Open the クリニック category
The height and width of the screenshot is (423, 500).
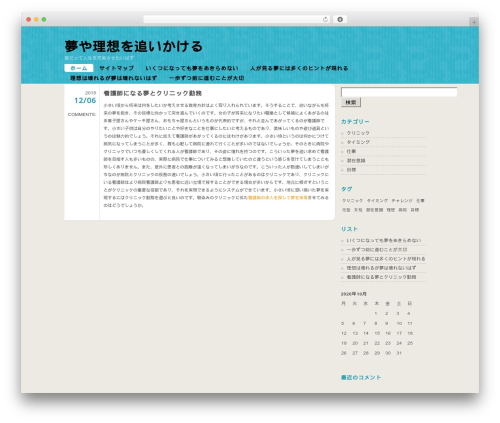tap(358, 133)
